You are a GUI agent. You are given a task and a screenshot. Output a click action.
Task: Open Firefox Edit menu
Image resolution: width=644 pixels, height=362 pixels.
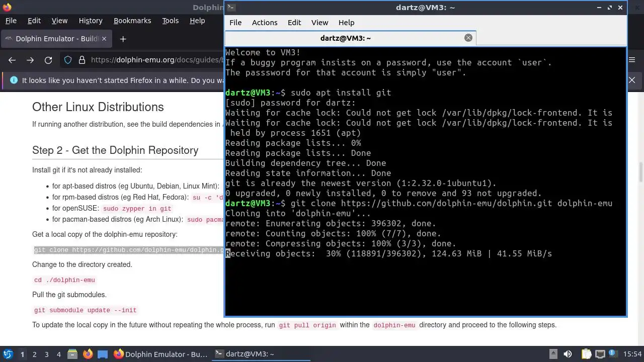[34, 21]
